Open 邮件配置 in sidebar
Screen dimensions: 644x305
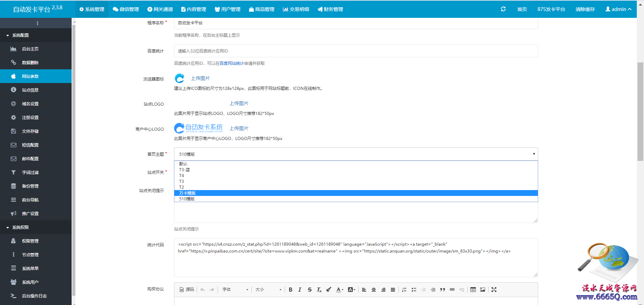click(36, 159)
